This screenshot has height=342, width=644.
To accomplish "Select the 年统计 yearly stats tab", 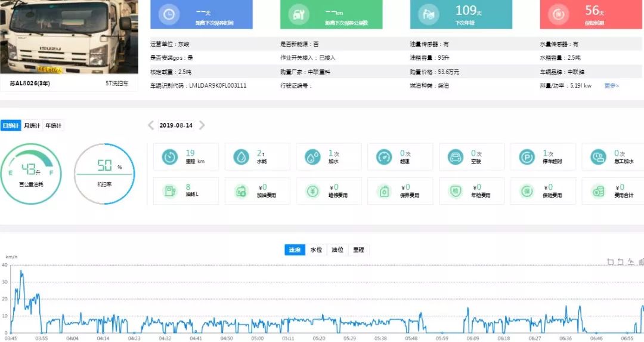I will (54, 125).
